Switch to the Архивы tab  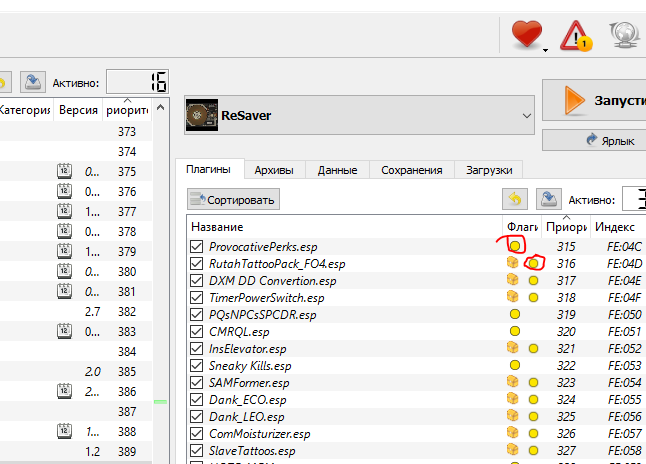point(274,170)
